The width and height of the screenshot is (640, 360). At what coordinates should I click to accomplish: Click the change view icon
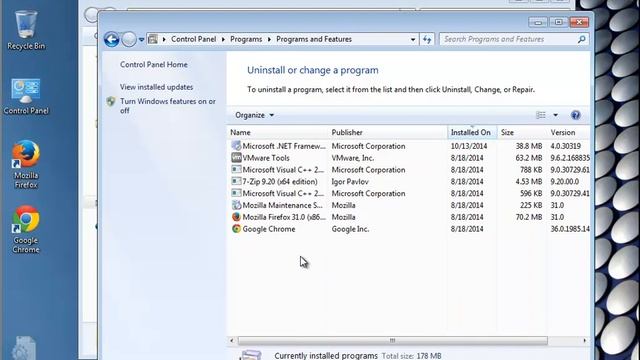541,115
